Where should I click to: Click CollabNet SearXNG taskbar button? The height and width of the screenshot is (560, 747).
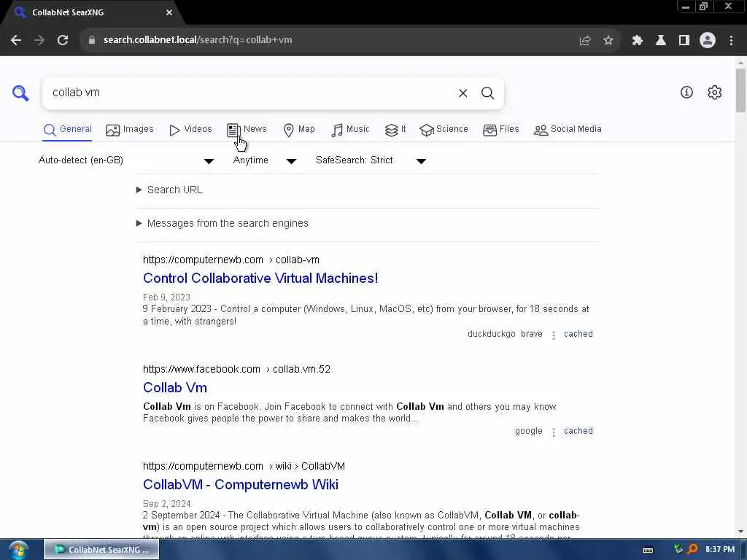(101, 550)
